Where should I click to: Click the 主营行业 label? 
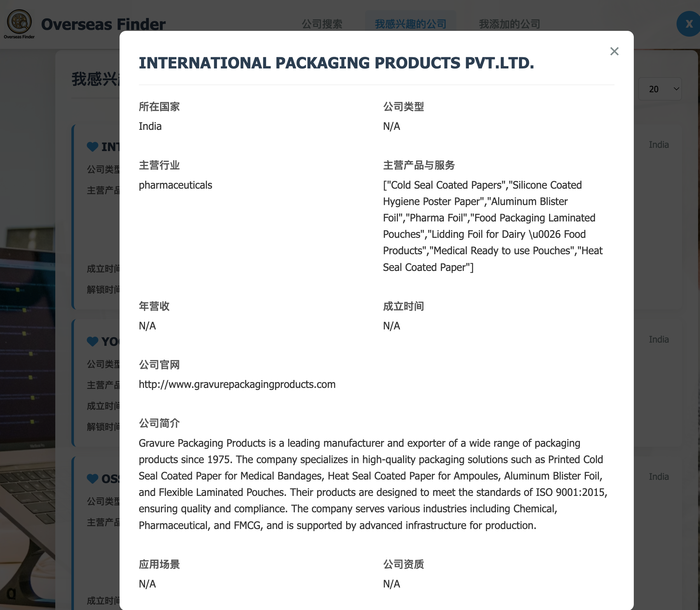(x=159, y=165)
